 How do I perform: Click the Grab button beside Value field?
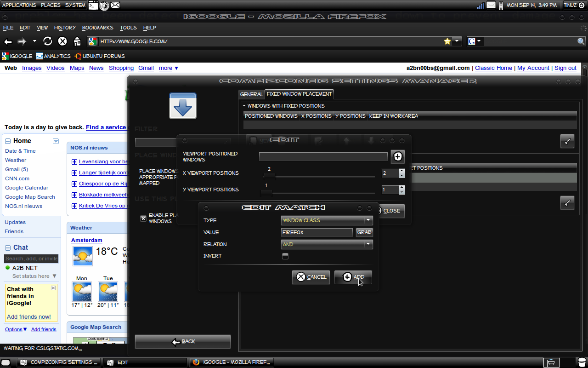[x=364, y=232]
